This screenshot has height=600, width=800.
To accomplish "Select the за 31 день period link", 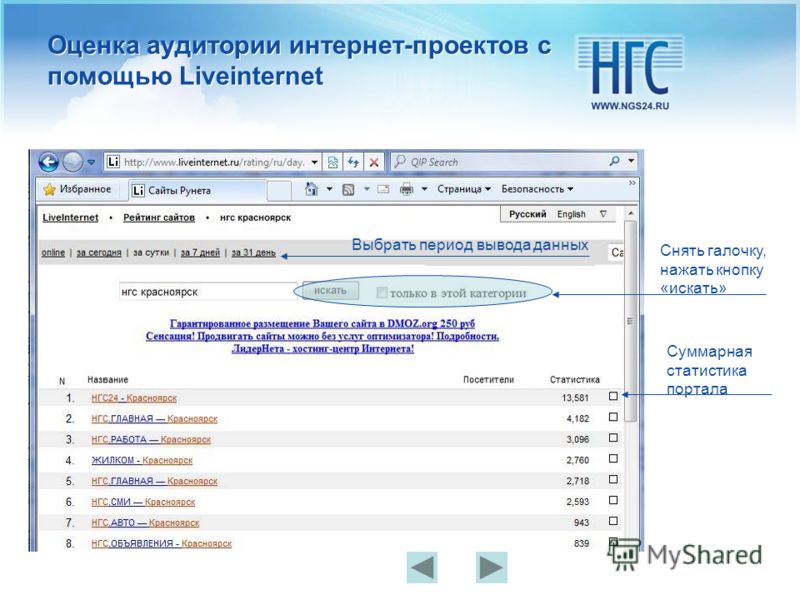I will pyautogui.click(x=254, y=253).
